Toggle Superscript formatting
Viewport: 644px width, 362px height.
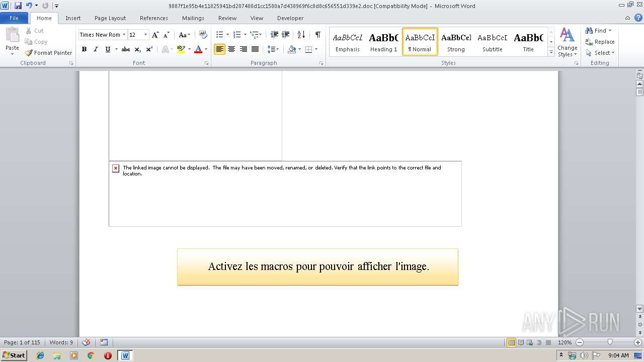[149, 49]
